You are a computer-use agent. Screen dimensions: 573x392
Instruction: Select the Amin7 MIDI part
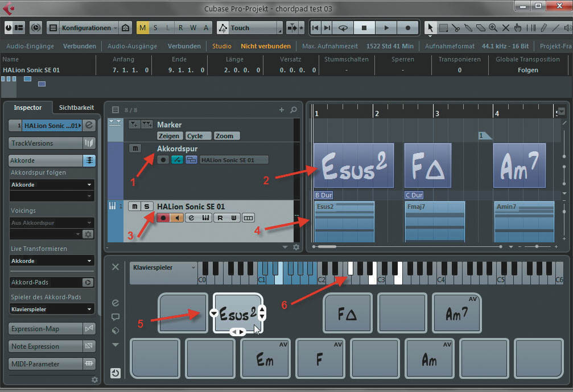click(x=524, y=222)
